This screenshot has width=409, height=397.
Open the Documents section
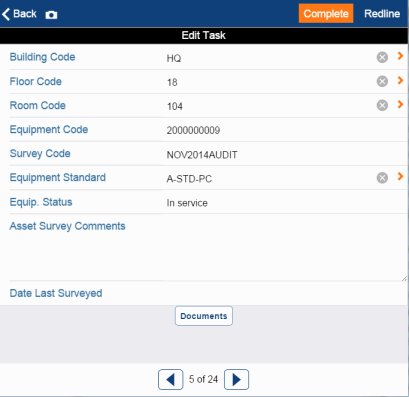pyautogui.click(x=204, y=316)
